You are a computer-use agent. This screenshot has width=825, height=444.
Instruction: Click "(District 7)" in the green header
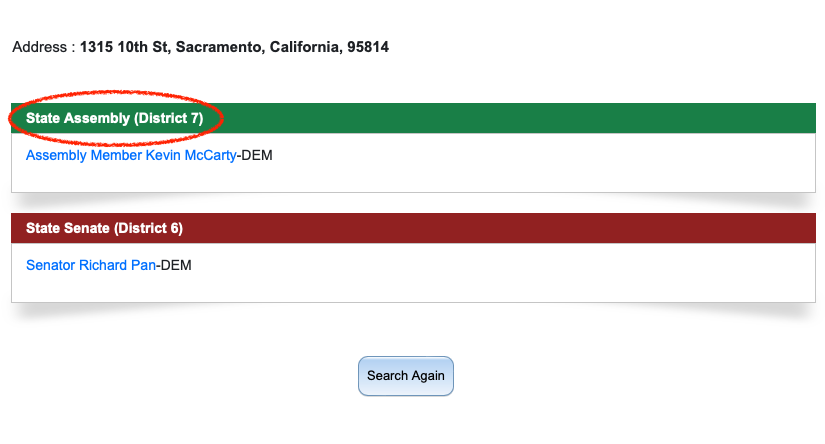coord(168,118)
